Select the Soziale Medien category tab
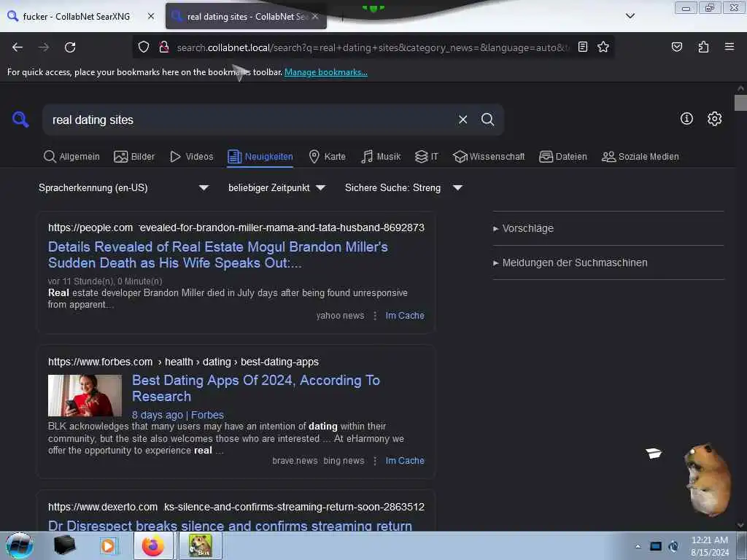 coord(640,157)
